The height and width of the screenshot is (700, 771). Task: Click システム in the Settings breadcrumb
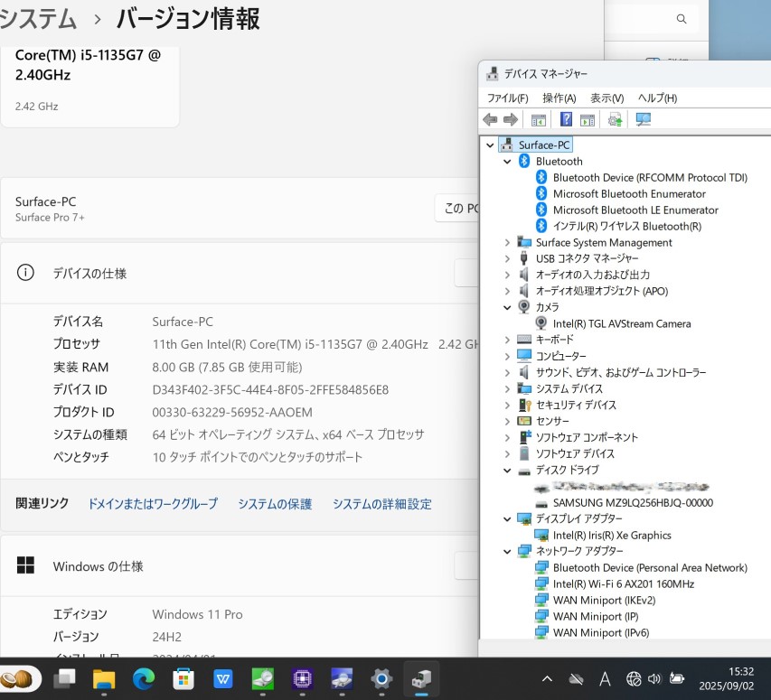click(38, 19)
